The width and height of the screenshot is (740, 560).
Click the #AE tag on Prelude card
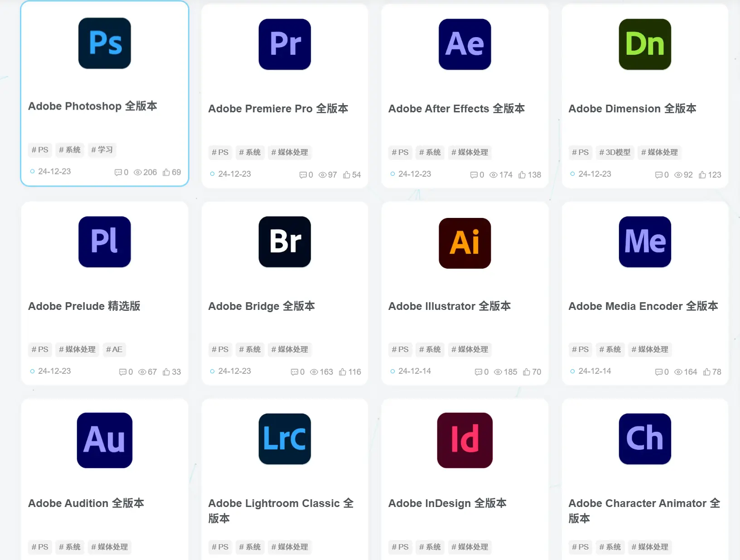point(114,349)
